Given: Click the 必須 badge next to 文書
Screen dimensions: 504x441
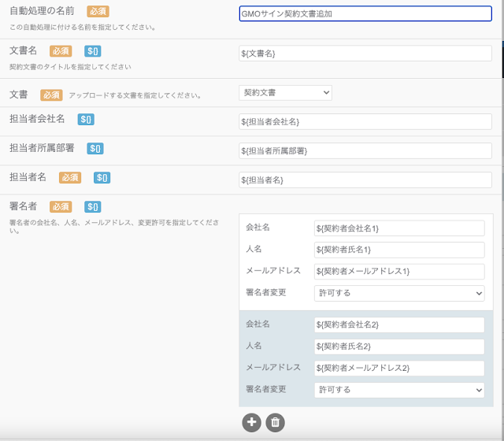Looking at the screenshot, I should point(51,95).
